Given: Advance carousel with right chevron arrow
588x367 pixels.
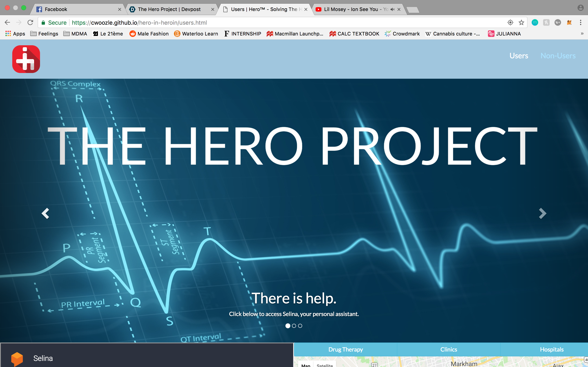Looking at the screenshot, I should 542,213.
